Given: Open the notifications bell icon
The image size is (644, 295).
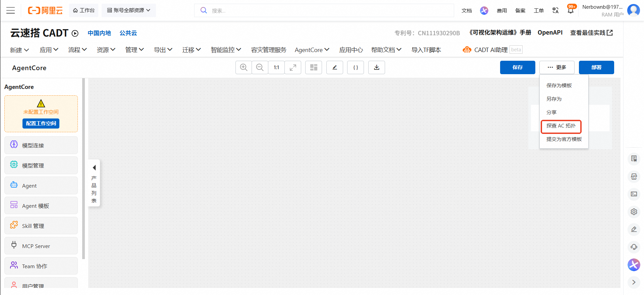Looking at the screenshot, I should [571, 10].
